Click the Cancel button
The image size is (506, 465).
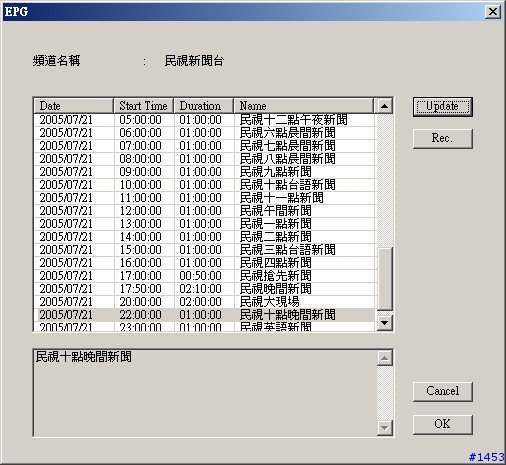[x=443, y=391]
